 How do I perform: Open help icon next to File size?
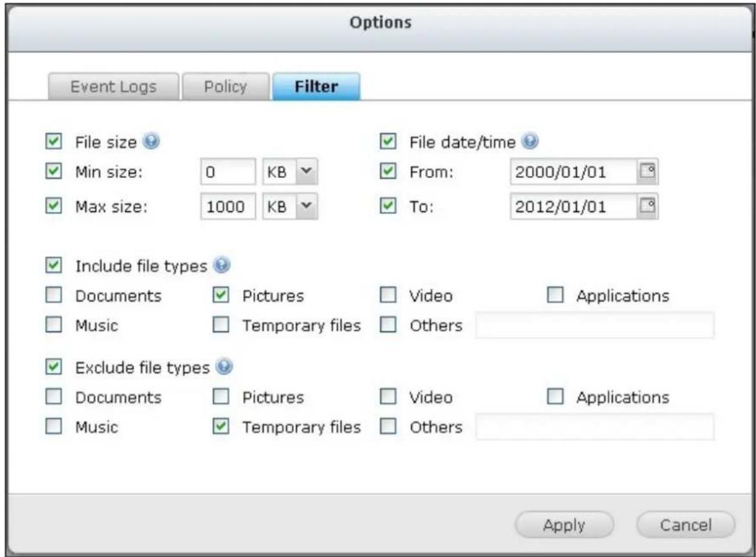coord(152,141)
